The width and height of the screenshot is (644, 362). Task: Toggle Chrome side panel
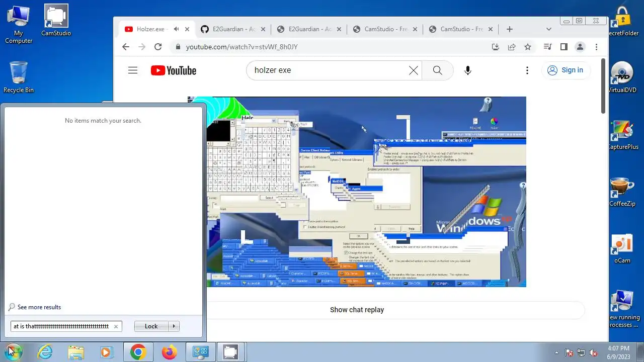click(x=563, y=47)
